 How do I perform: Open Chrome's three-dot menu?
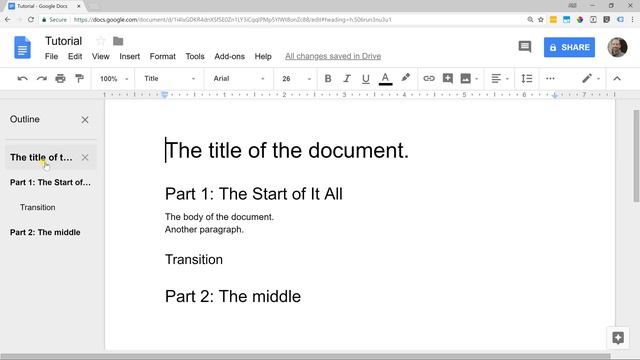click(633, 20)
